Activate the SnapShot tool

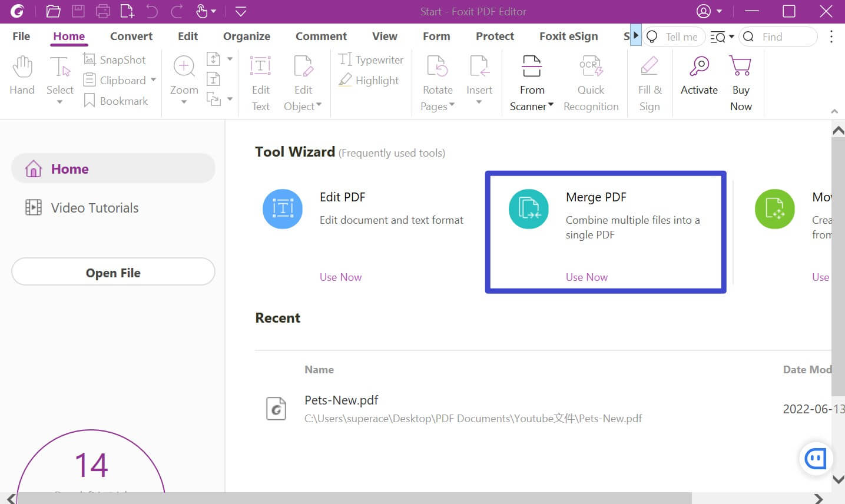coord(114,59)
